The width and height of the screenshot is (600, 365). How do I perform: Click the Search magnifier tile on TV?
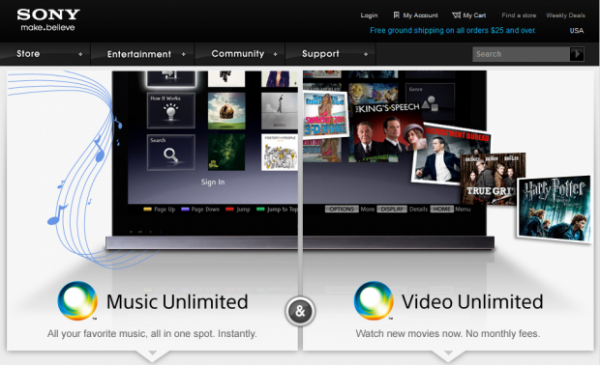pos(171,152)
